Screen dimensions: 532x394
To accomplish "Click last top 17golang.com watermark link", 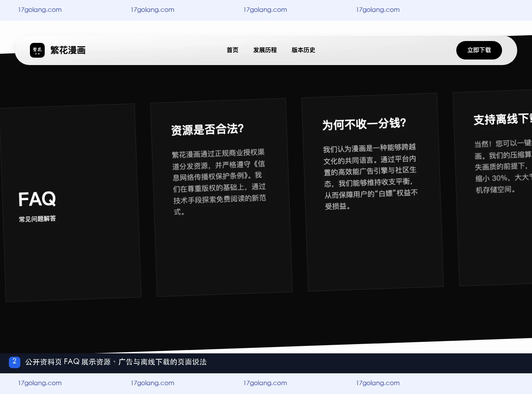I will [x=378, y=10].
